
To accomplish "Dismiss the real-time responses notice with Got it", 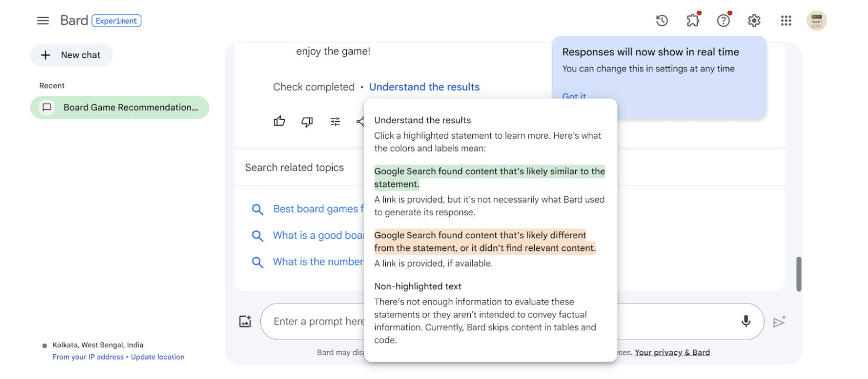I will coord(574,96).
